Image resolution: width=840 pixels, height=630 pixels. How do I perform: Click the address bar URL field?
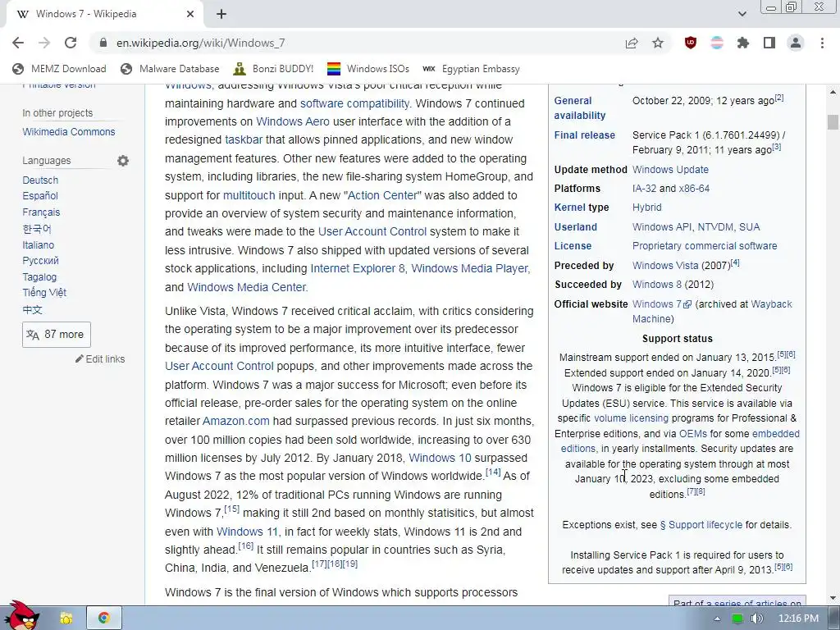pos(354,43)
